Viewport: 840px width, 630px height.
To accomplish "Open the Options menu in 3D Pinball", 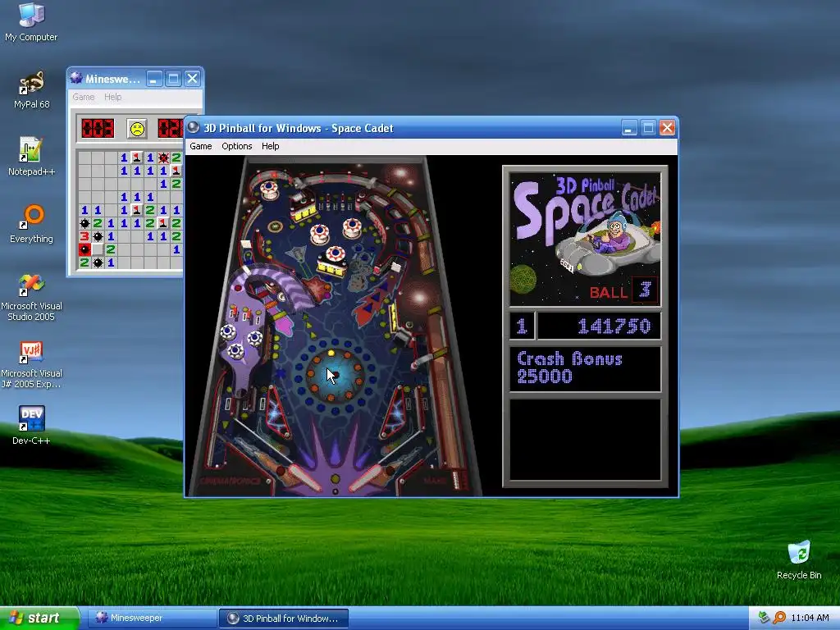I will coord(237,146).
